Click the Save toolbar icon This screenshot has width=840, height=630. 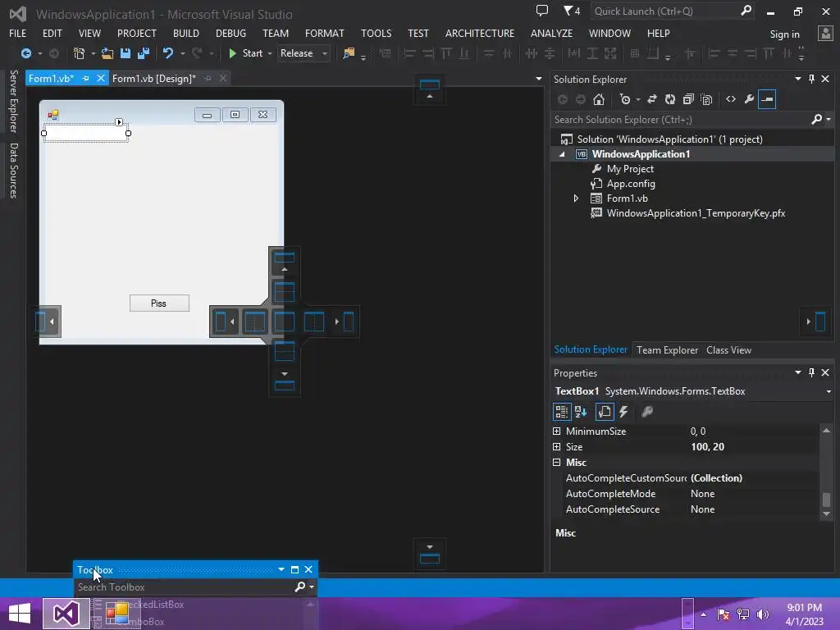(126, 53)
